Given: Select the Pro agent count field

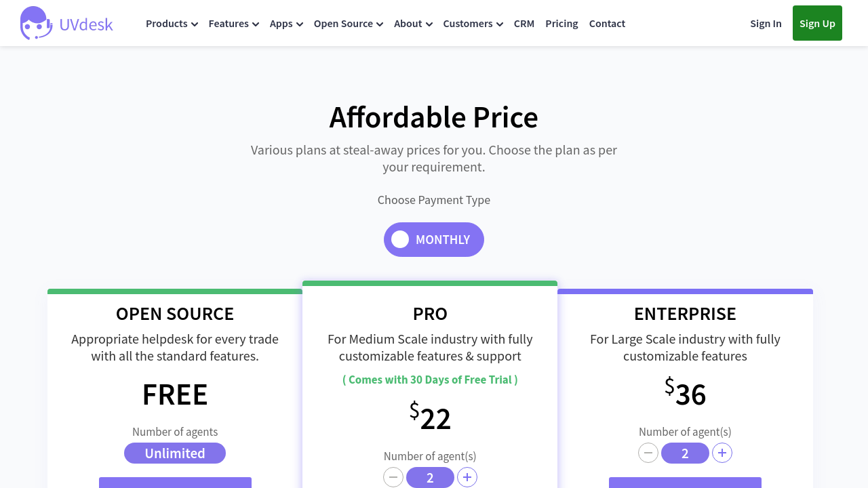Looking at the screenshot, I should point(430,478).
